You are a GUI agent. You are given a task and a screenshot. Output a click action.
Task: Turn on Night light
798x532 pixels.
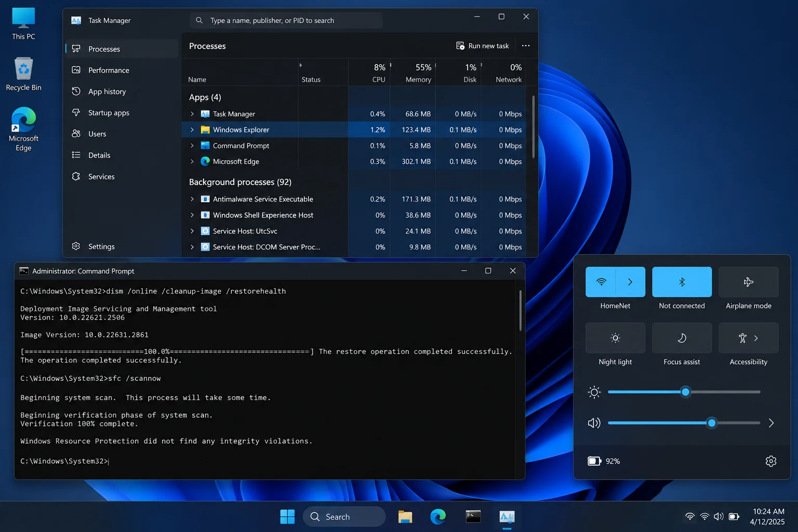point(615,338)
